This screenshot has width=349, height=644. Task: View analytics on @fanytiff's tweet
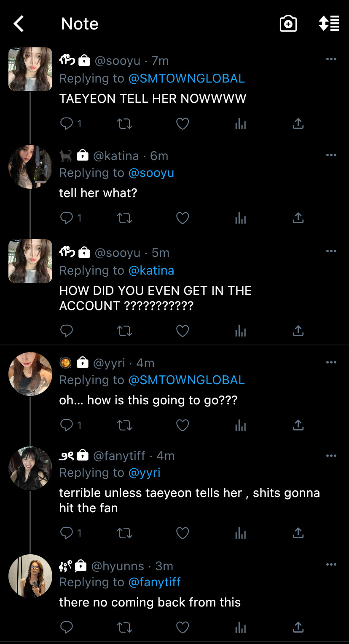tap(240, 533)
